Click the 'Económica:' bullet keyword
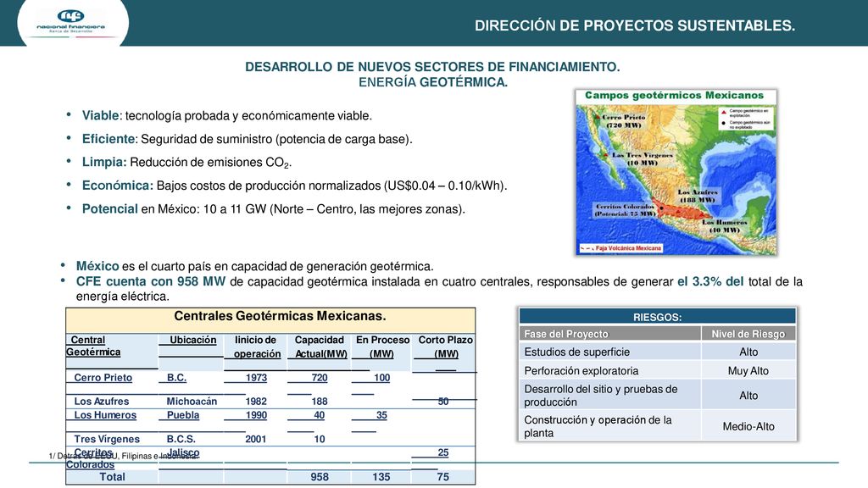868x488 pixels. 117,186
